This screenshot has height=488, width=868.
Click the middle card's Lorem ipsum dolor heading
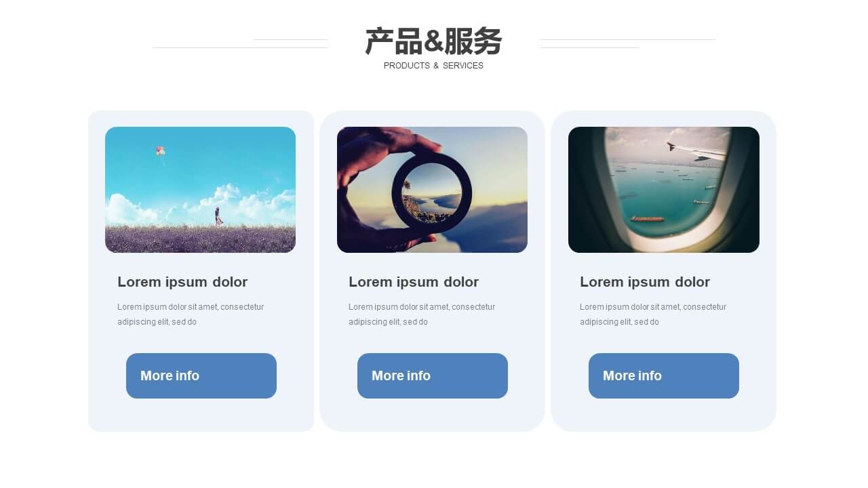click(x=414, y=282)
